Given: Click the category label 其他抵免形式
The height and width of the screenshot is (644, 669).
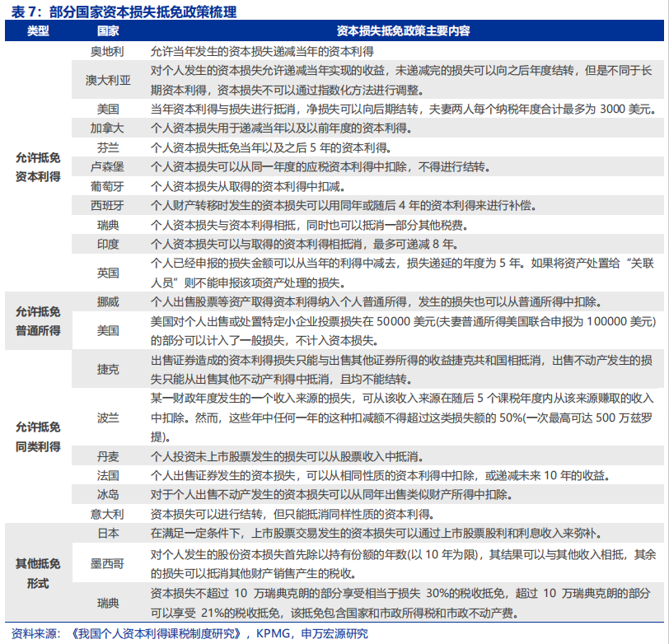Looking at the screenshot, I should pyautogui.click(x=38, y=574).
